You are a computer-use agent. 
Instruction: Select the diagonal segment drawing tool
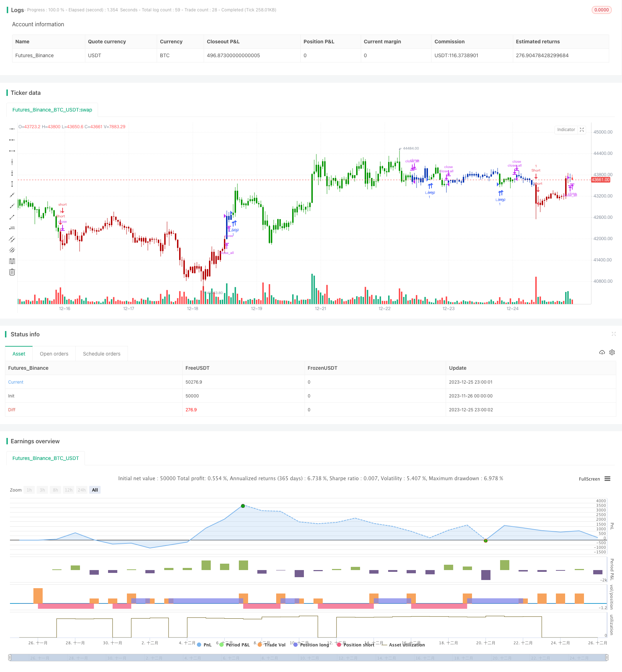pos(12,217)
